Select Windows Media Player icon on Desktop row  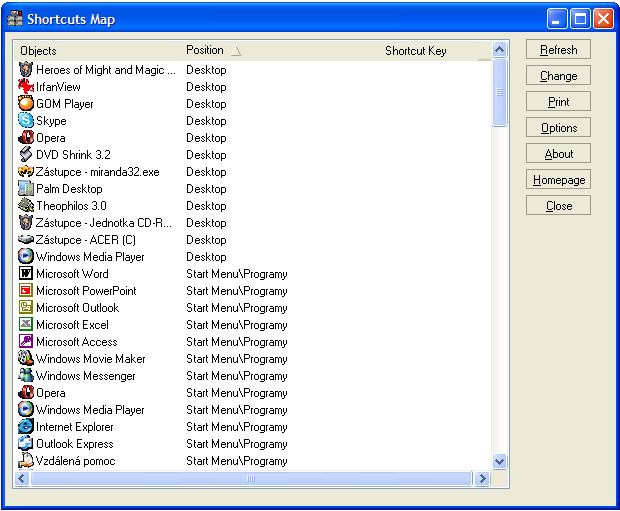[x=26, y=257]
